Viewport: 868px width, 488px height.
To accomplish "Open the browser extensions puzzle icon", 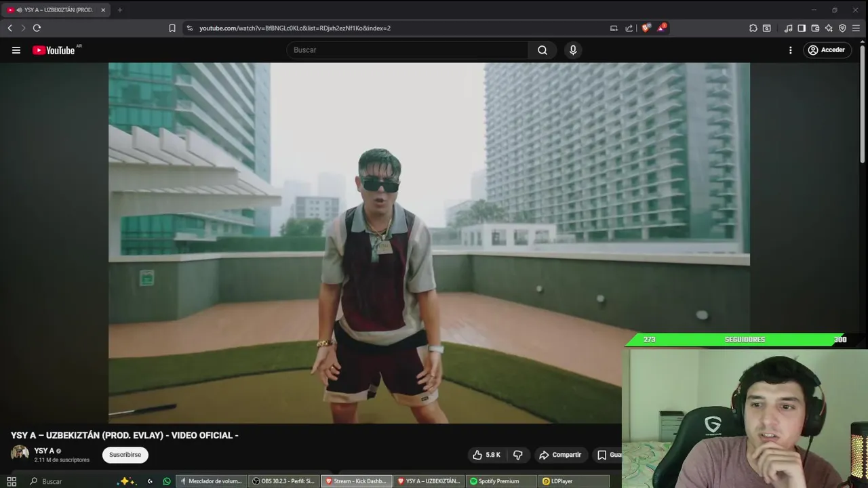I will [753, 28].
